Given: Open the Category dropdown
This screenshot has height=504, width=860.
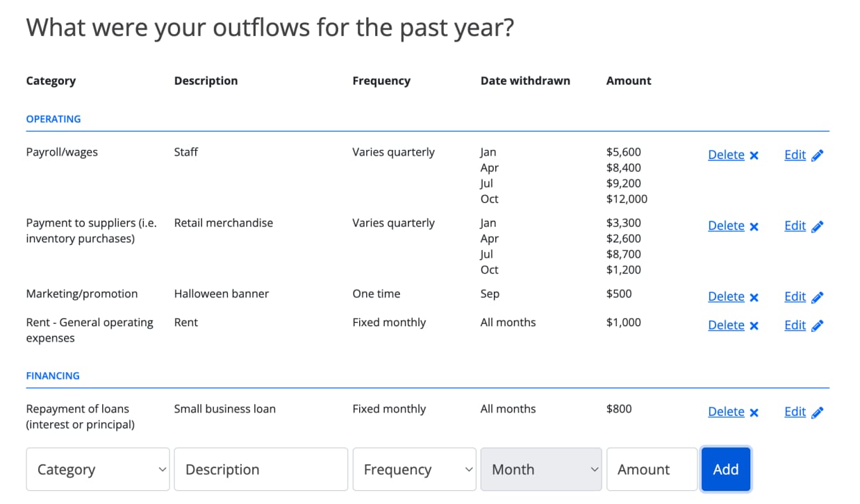Looking at the screenshot, I should [98, 469].
